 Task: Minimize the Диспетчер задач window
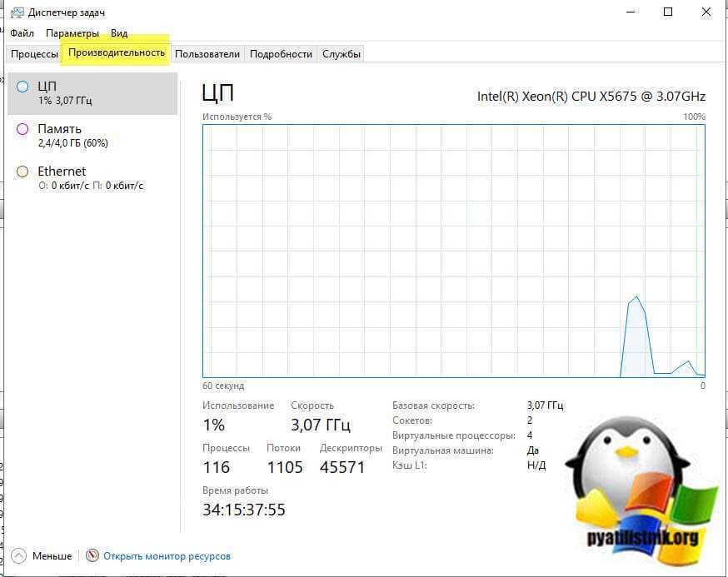point(631,12)
